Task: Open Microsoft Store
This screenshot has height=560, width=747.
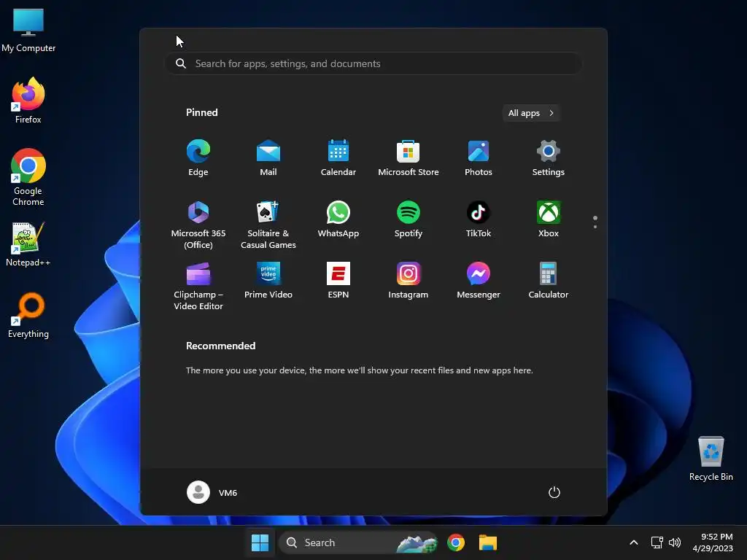Action: [x=409, y=157]
